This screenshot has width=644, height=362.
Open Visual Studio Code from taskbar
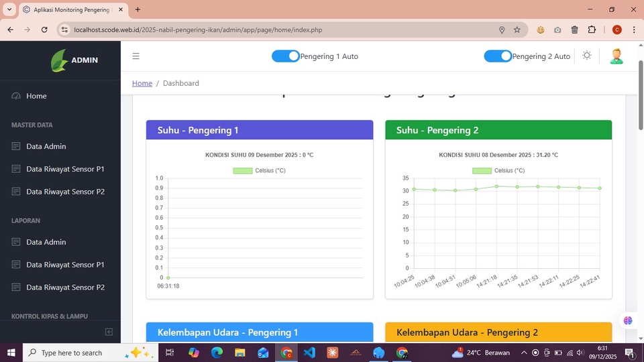309,353
